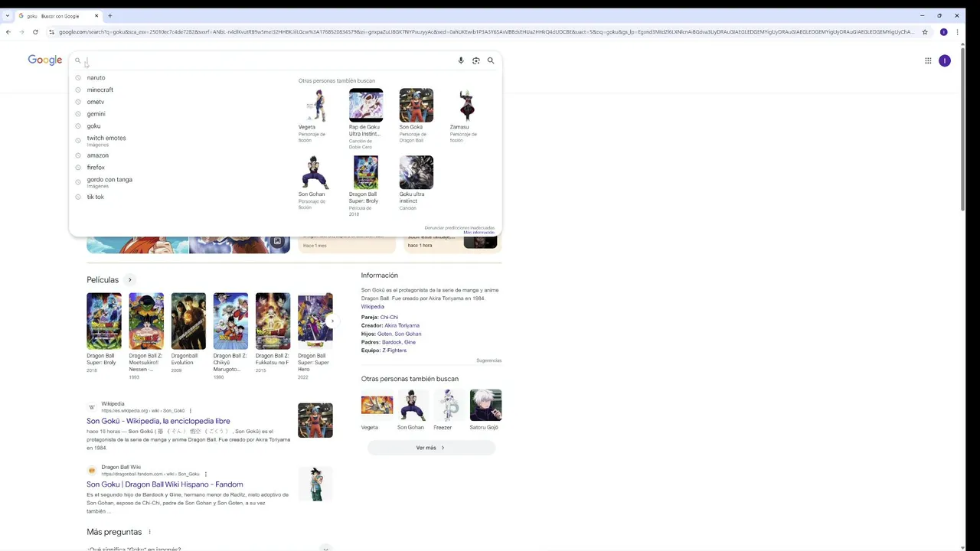Viewport: 980px width, 551px height.
Task: Open the Wikipedia result thumbnail image
Action: 315,420
